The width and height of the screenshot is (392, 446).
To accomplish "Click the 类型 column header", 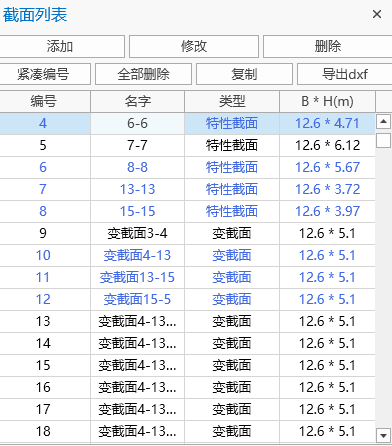I will (232, 101).
